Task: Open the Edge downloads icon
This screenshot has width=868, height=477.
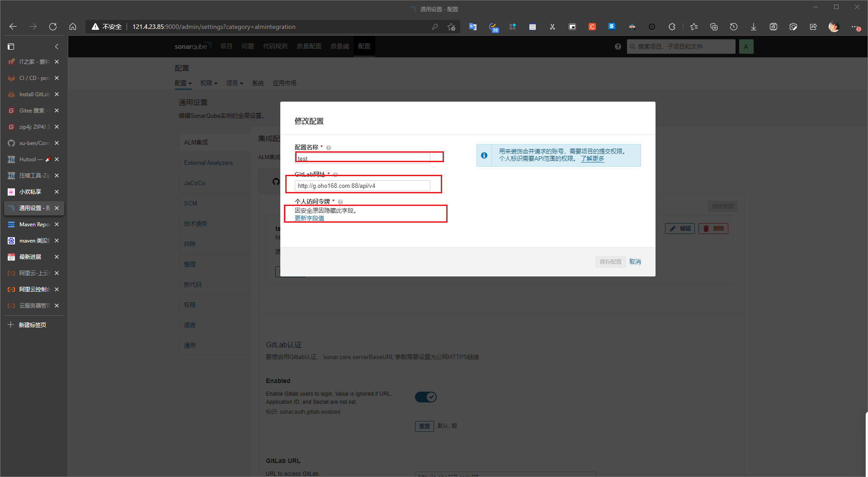Action: [753, 27]
